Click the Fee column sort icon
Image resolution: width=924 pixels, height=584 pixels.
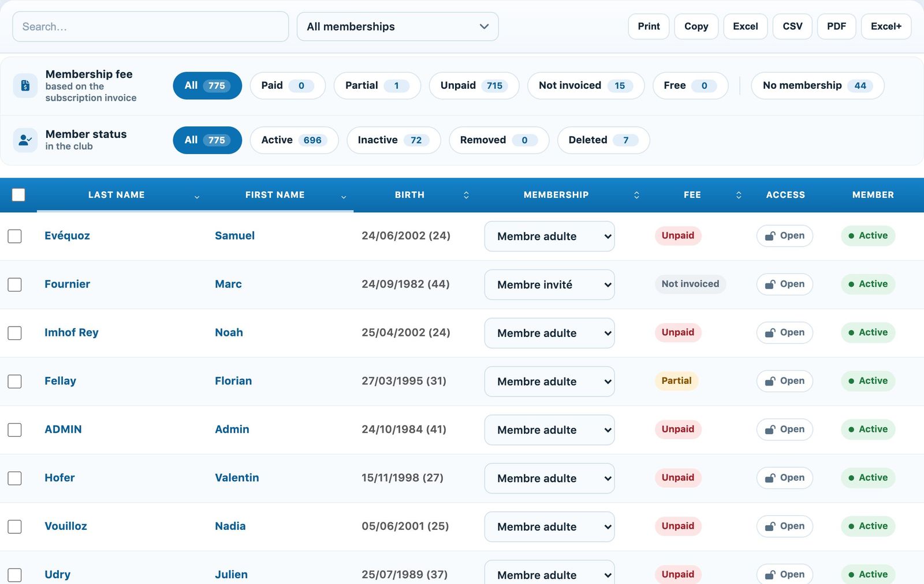pos(739,195)
